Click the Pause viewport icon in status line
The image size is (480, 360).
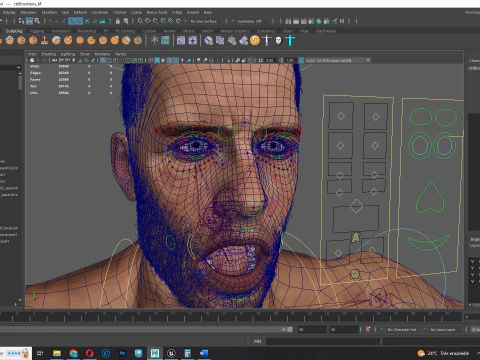pos(342,21)
